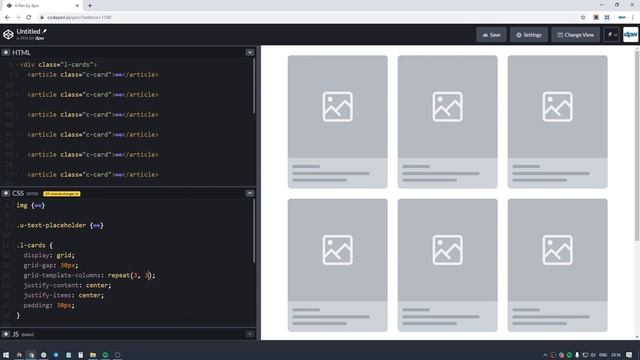Click Change View button

tap(576, 35)
